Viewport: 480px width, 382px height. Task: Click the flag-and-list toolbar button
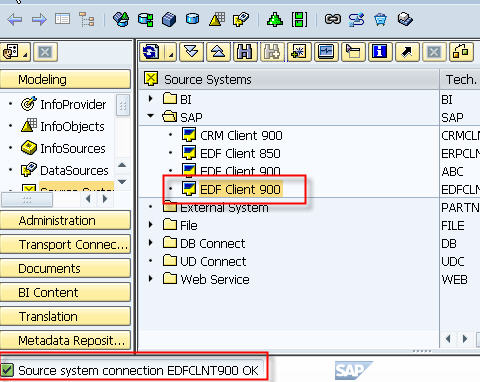coord(353,52)
